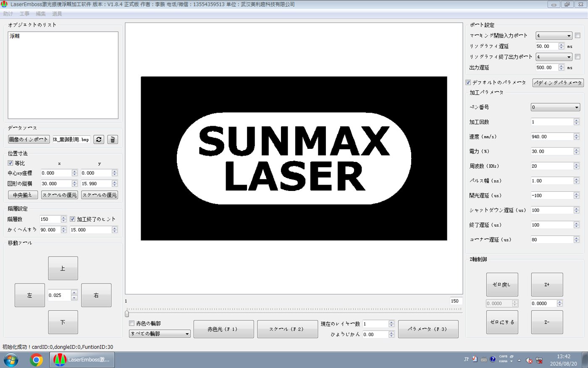Open the 助け menu

tap(8, 14)
